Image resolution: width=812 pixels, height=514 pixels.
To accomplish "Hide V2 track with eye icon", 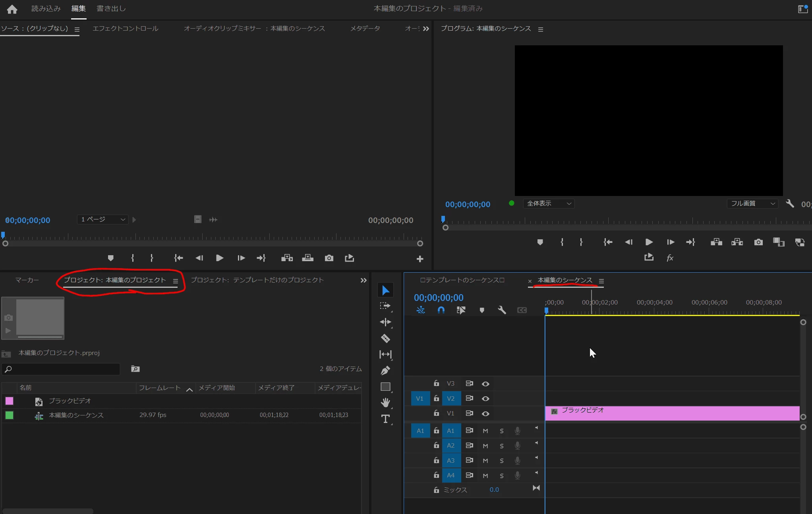I will click(x=485, y=398).
